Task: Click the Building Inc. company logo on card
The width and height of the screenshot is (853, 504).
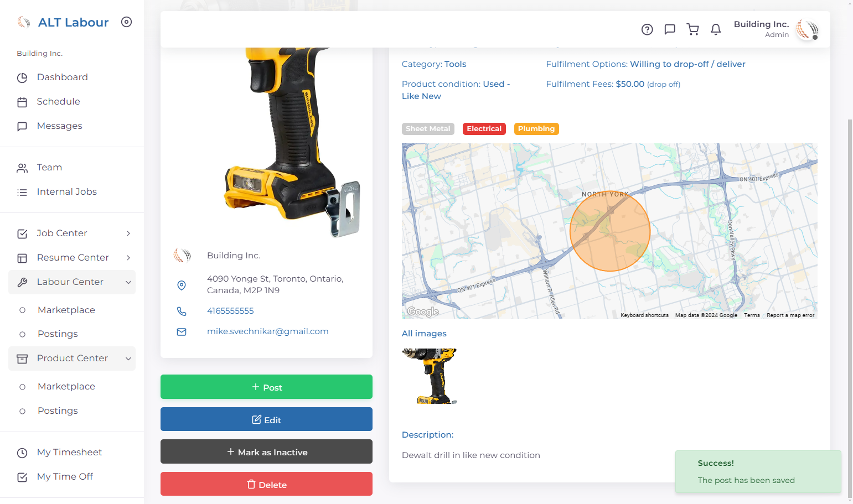Action: click(182, 255)
